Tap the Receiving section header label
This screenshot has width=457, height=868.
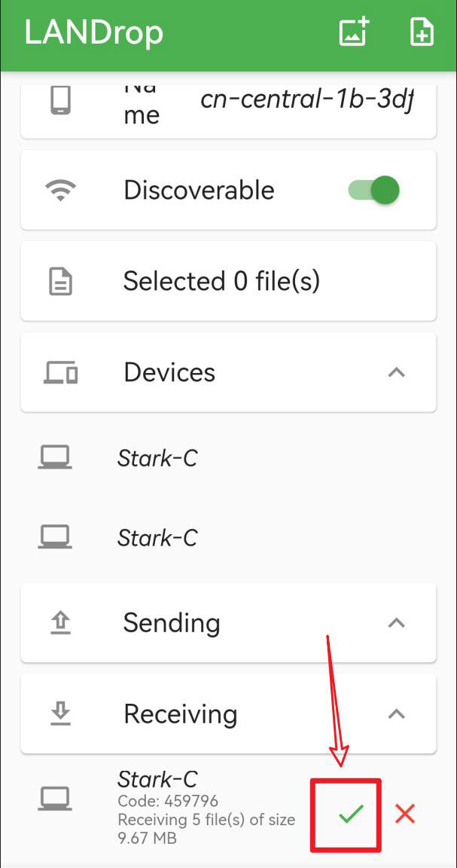pos(181,714)
